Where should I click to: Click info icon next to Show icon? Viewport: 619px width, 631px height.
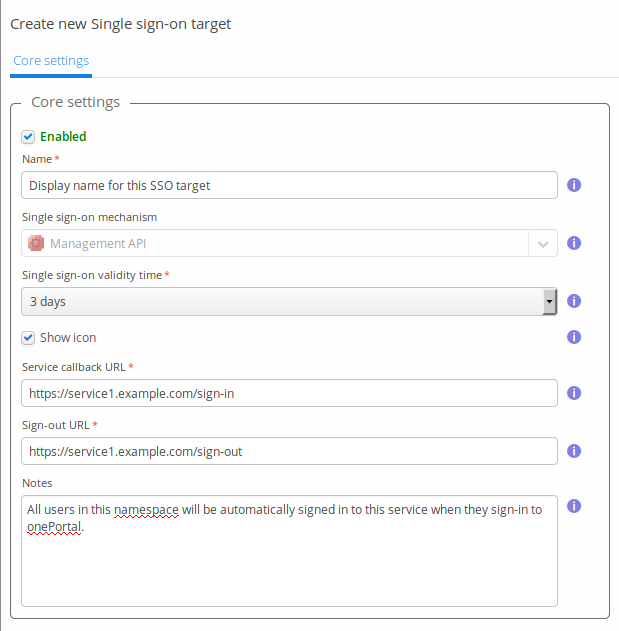coord(574,337)
